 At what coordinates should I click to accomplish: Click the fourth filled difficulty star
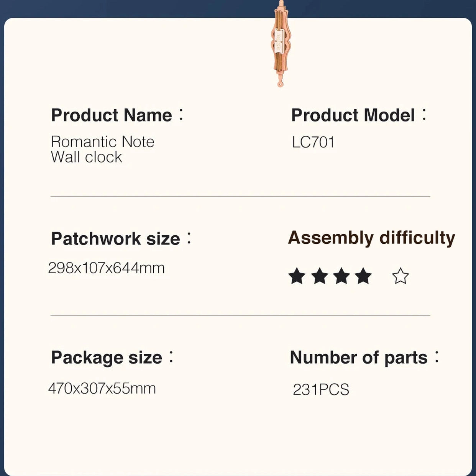(363, 276)
